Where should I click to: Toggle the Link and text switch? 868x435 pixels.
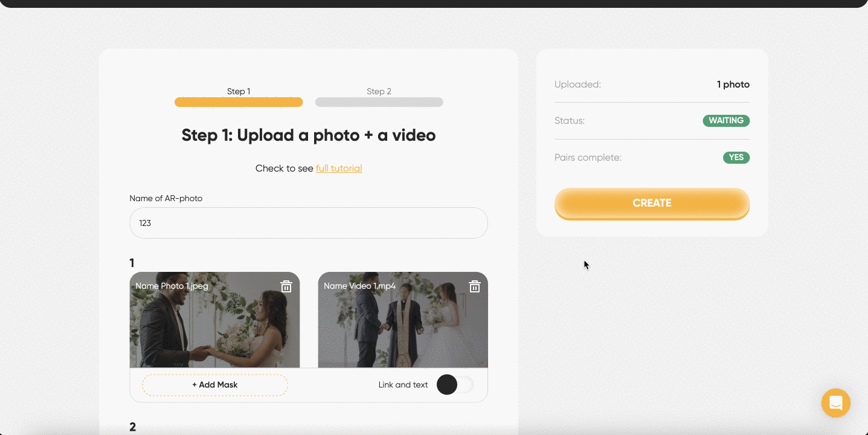pyautogui.click(x=455, y=385)
